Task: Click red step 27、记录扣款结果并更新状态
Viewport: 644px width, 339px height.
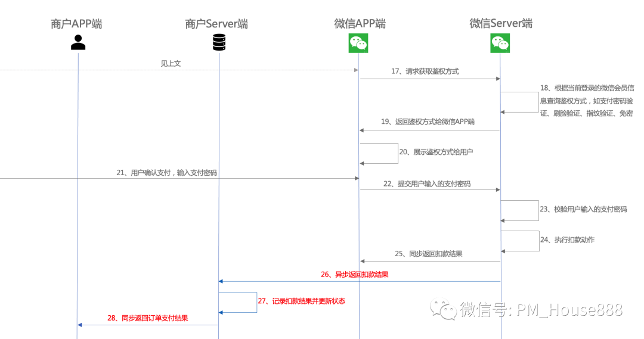Action: pyautogui.click(x=302, y=301)
